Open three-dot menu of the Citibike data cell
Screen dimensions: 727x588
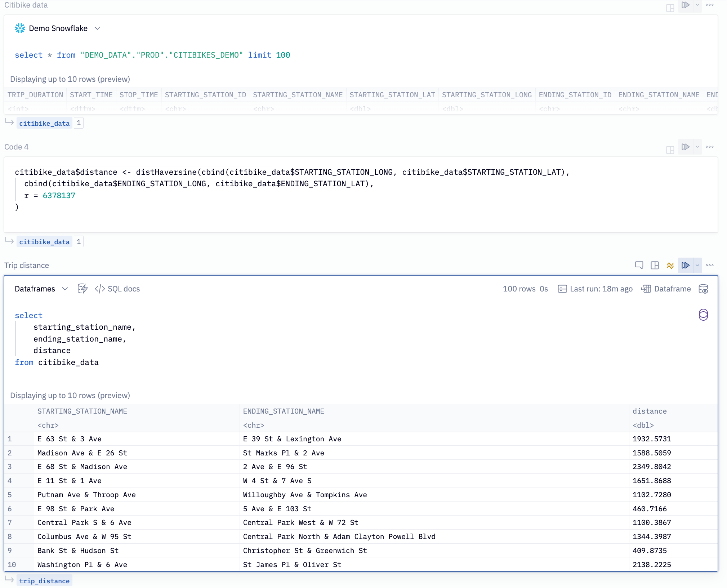(710, 5)
